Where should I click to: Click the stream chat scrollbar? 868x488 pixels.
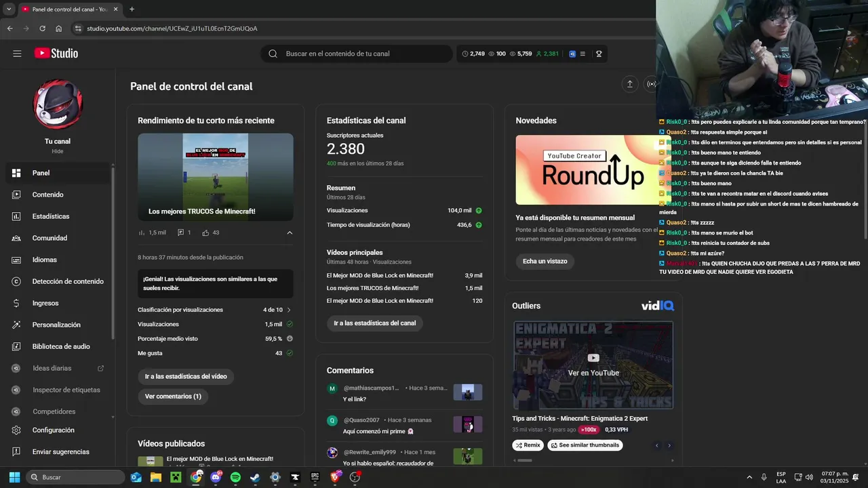[865, 179]
